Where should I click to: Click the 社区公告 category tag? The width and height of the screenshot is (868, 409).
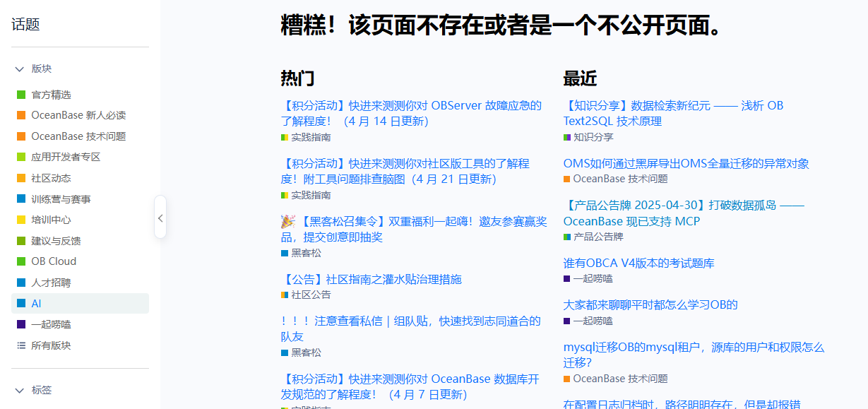[x=306, y=295]
